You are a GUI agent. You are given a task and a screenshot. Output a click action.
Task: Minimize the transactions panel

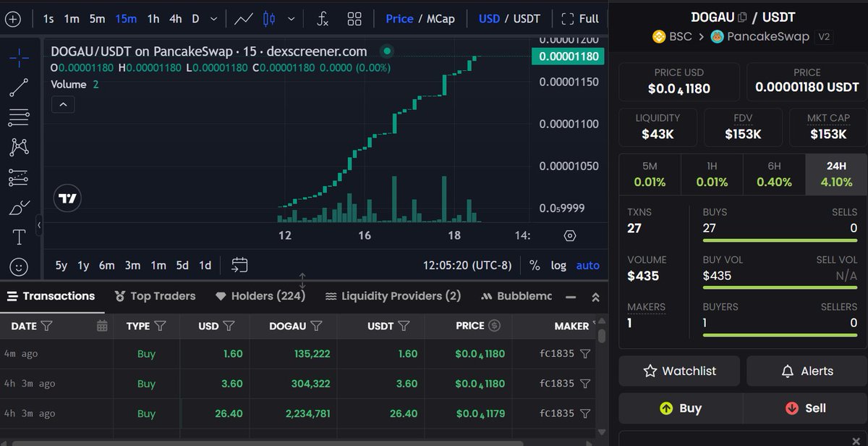click(x=571, y=297)
